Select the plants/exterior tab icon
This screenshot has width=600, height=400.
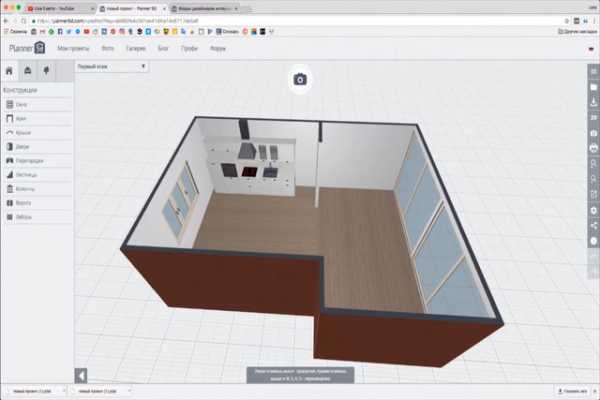click(46, 70)
